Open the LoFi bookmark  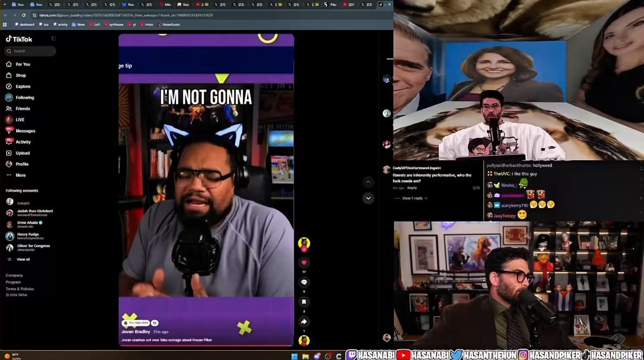click(94, 24)
